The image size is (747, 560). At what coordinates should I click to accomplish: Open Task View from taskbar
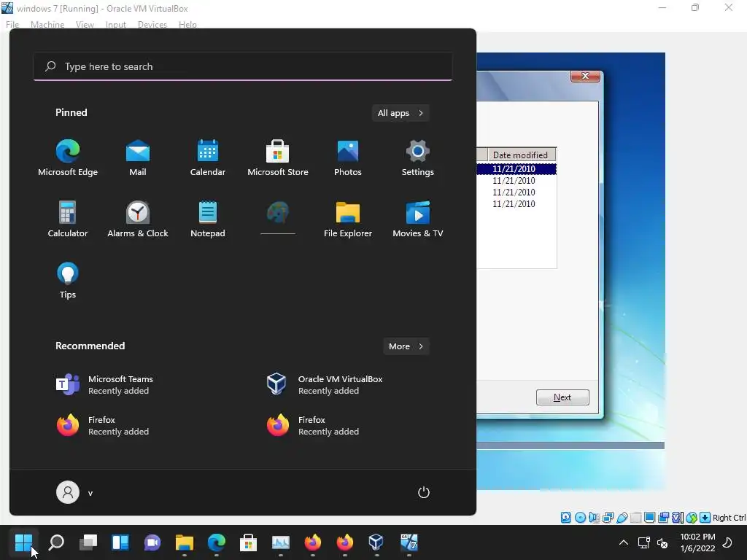88,542
